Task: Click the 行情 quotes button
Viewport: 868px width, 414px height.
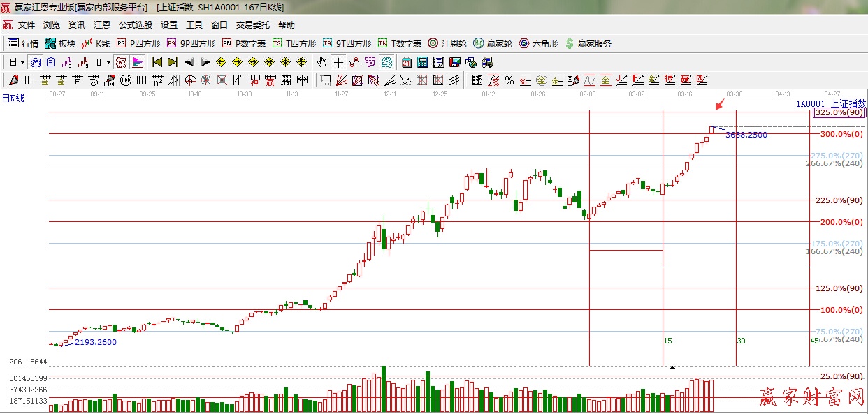Action: [23, 43]
